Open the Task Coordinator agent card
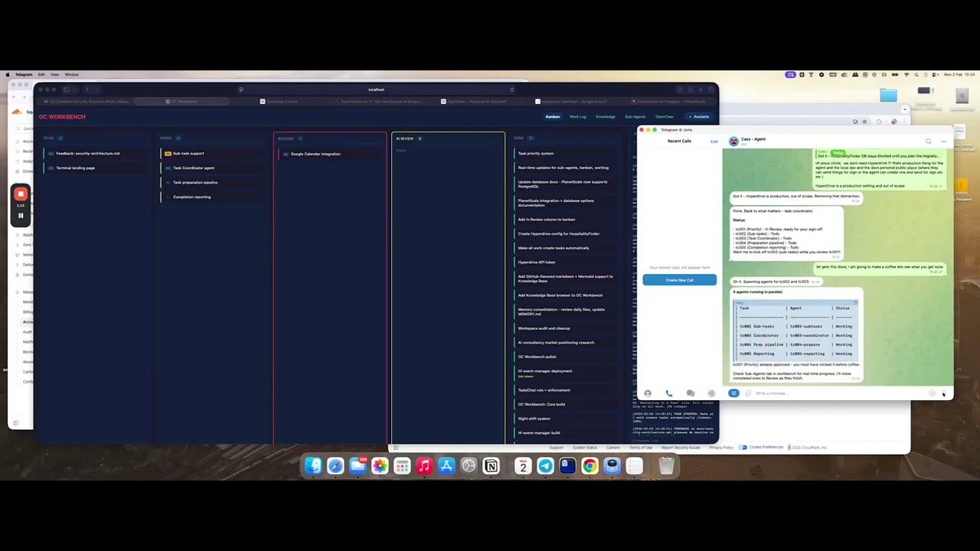Image resolution: width=980 pixels, height=551 pixels. pyautogui.click(x=213, y=168)
